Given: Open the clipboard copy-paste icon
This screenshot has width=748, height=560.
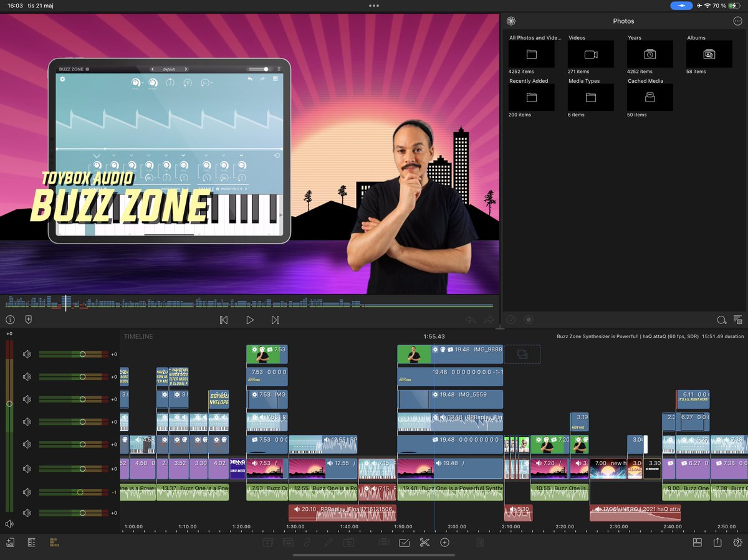Looking at the screenshot, I should 384,543.
